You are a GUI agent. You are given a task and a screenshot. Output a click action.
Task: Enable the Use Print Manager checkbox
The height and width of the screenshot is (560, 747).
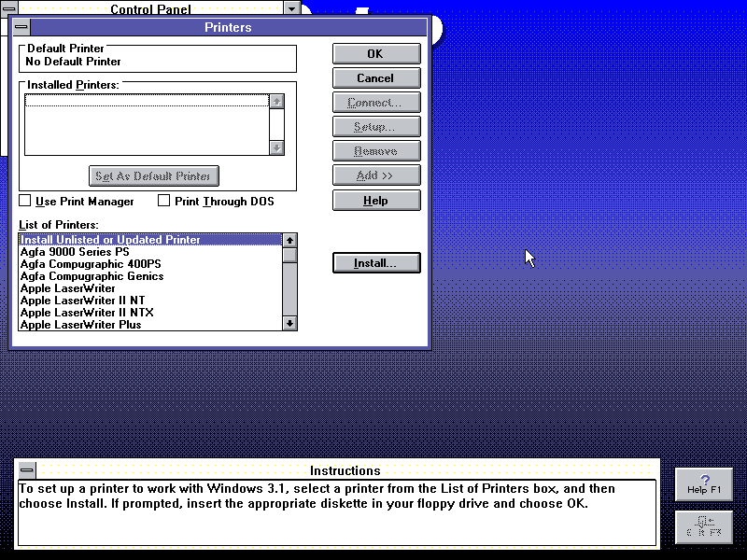[25, 201]
